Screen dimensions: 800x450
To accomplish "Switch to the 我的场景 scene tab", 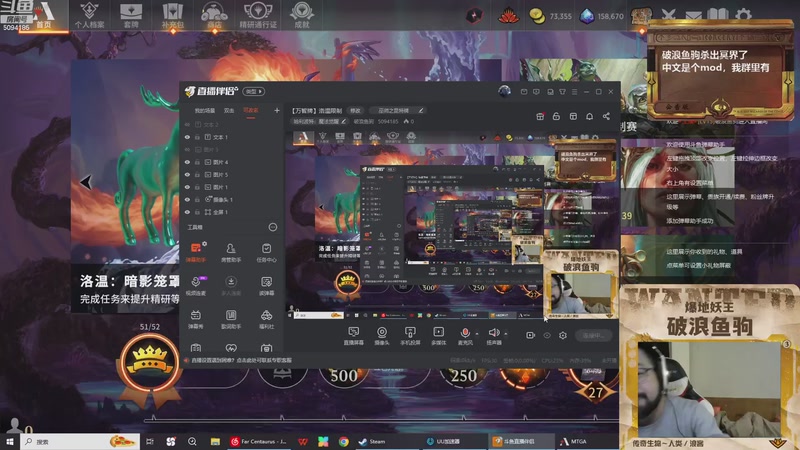I will coord(205,111).
